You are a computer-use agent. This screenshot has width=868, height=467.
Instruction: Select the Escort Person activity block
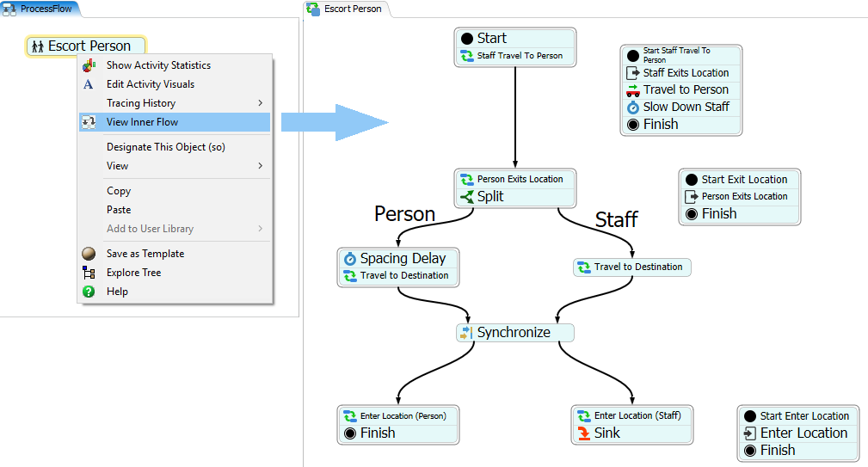click(86, 46)
